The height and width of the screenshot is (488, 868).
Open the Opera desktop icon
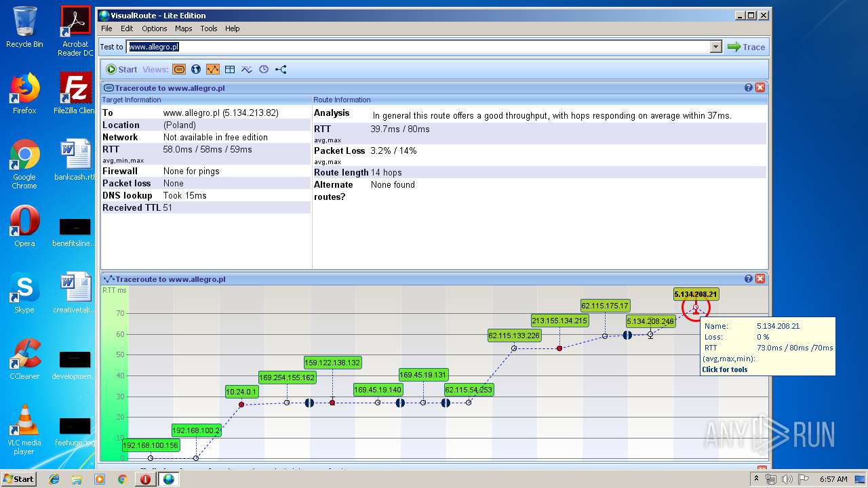[x=24, y=226]
